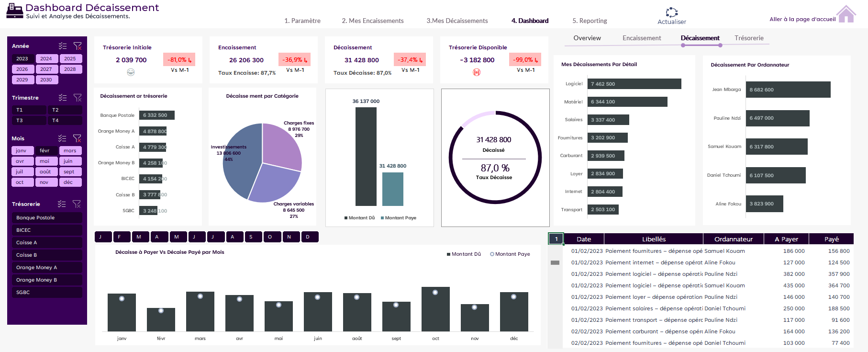Image resolution: width=868 pixels, height=352 pixels.
Task: Open the 4. Dashboard page
Action: 530,21
